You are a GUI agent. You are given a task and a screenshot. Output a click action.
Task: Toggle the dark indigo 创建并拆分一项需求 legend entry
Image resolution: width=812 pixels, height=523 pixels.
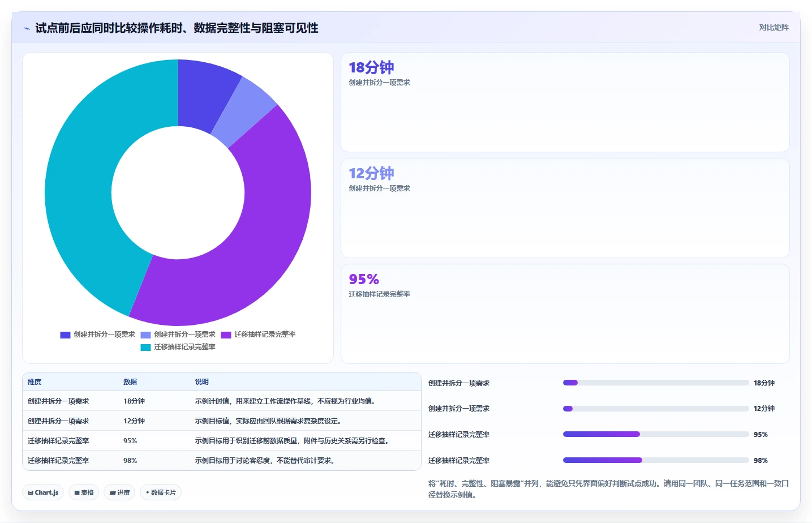coord(97,335)
